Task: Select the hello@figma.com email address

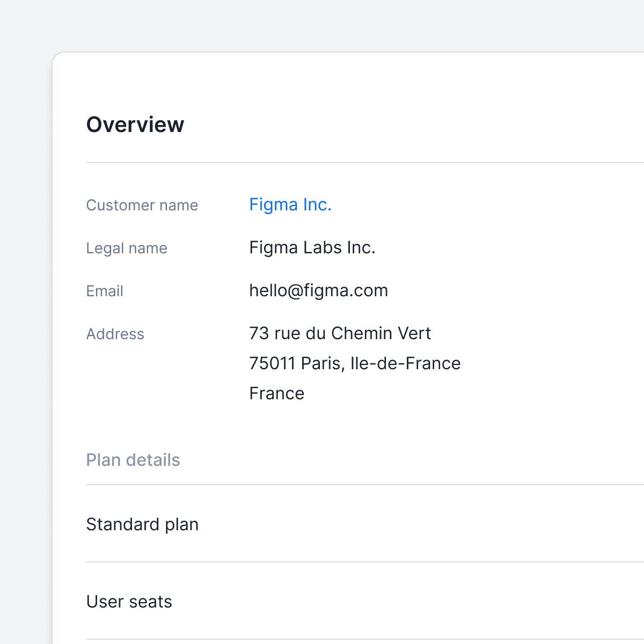Action: click(318, 290)
